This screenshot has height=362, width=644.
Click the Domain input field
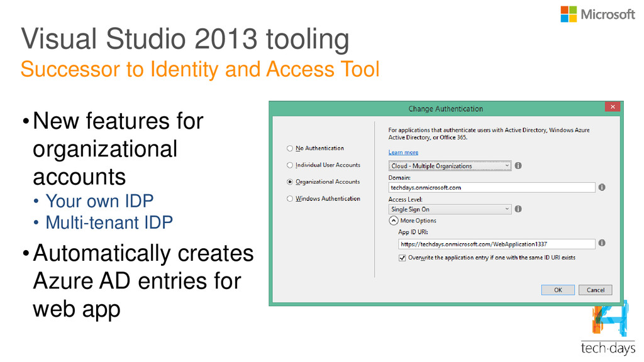492,187
